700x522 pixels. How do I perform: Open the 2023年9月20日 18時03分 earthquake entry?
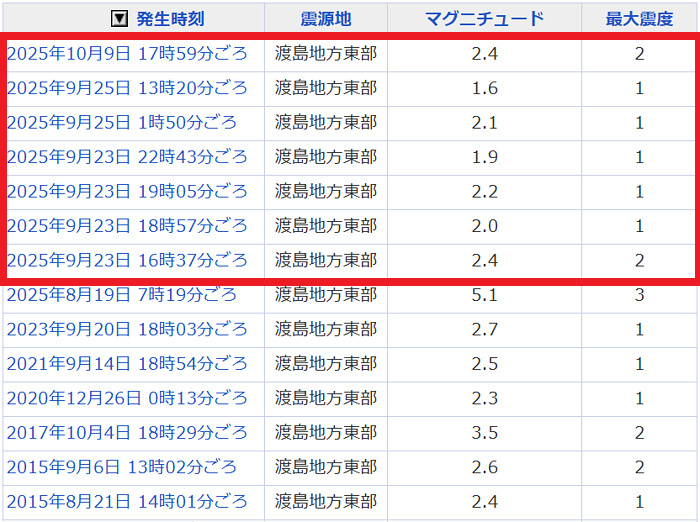click(x=127, y=330)
